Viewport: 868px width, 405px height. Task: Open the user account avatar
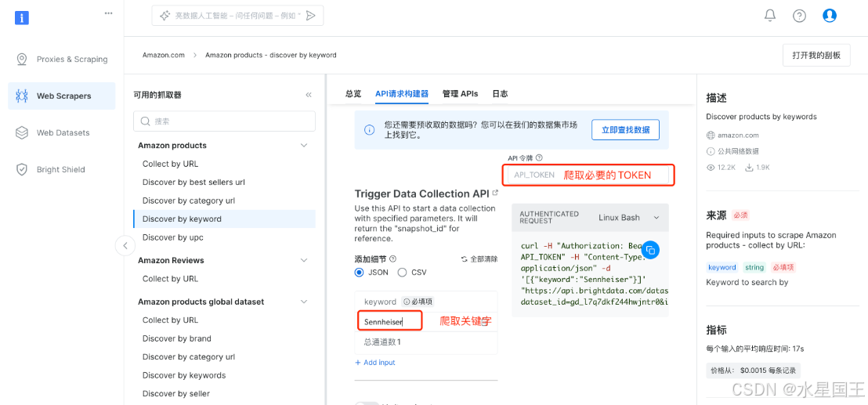click(x=830, y=16)
